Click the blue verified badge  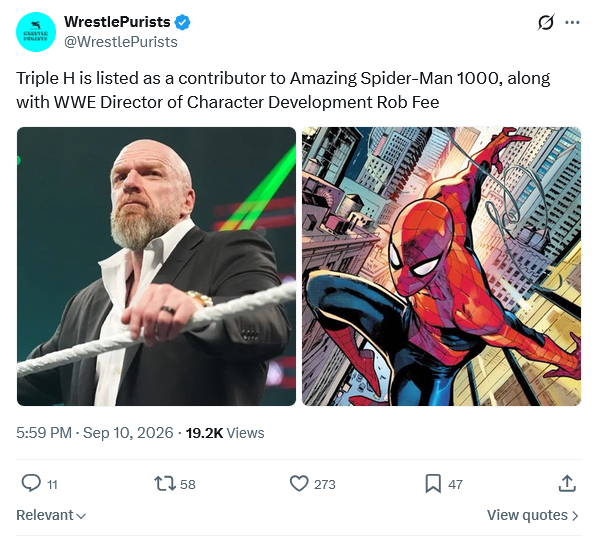(x=182, y=22)
